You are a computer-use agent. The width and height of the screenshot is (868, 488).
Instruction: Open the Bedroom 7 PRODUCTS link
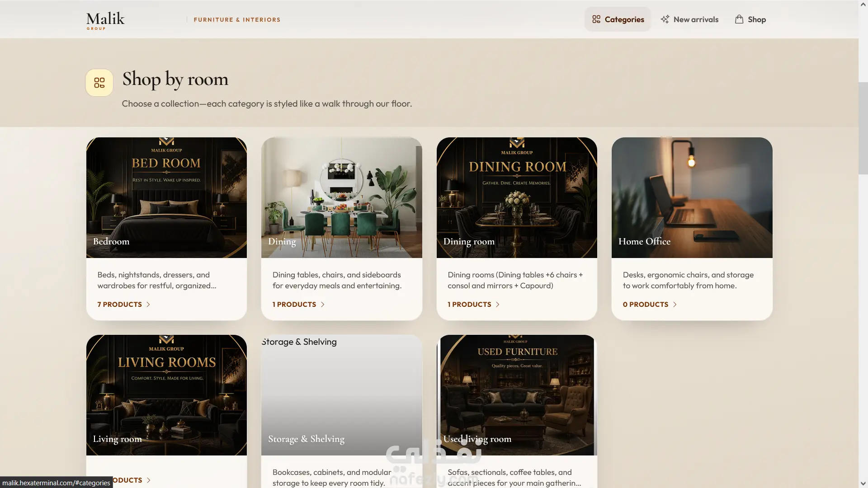point(124,305)
